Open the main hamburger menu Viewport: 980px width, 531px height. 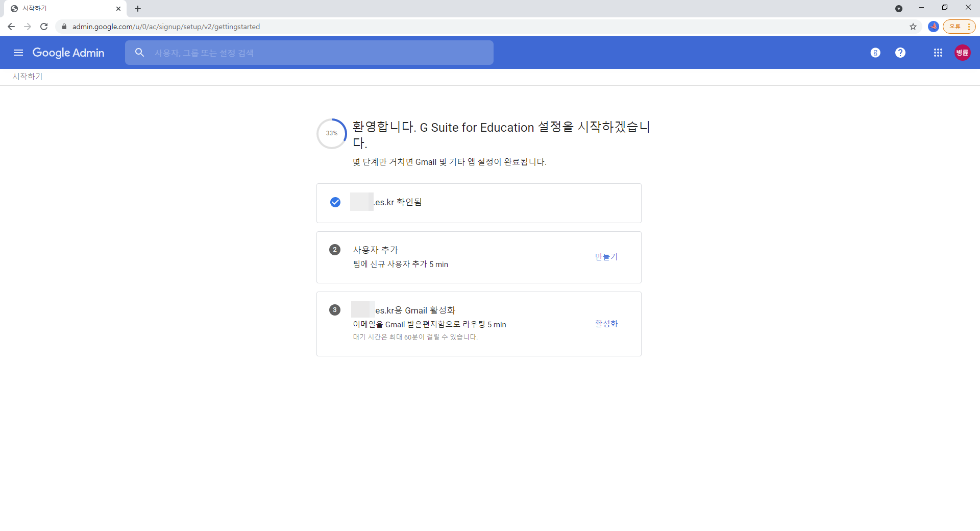[18, 53]
